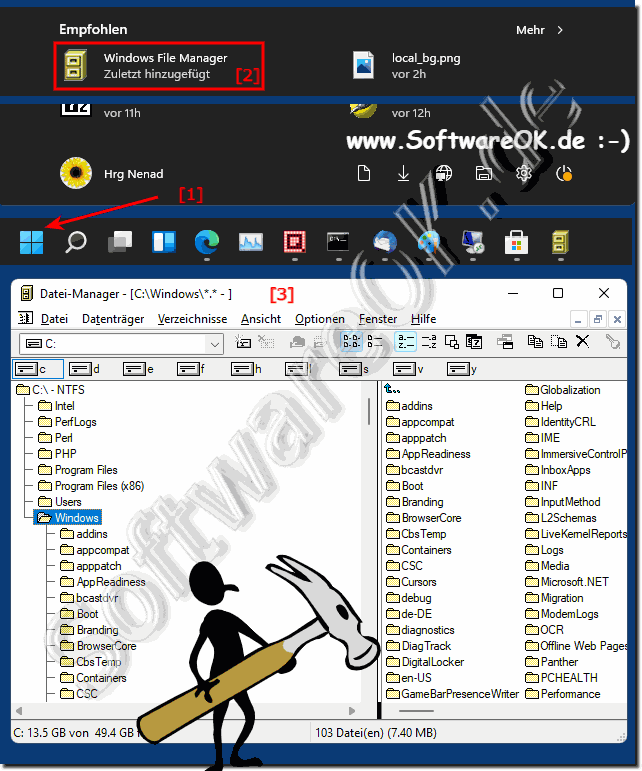642x771 pixels.
Task: Select the DigitalLocker folder in file list
Action: click(x=425, y=662)
